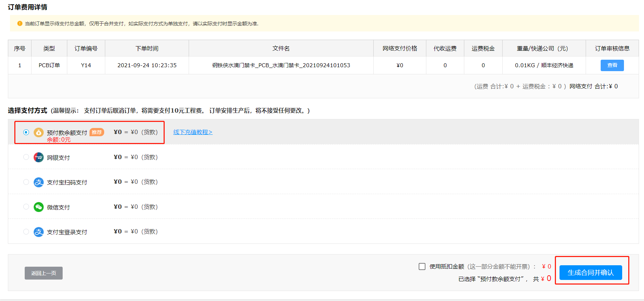Click 生成合同并确认 button

(591, 273)
